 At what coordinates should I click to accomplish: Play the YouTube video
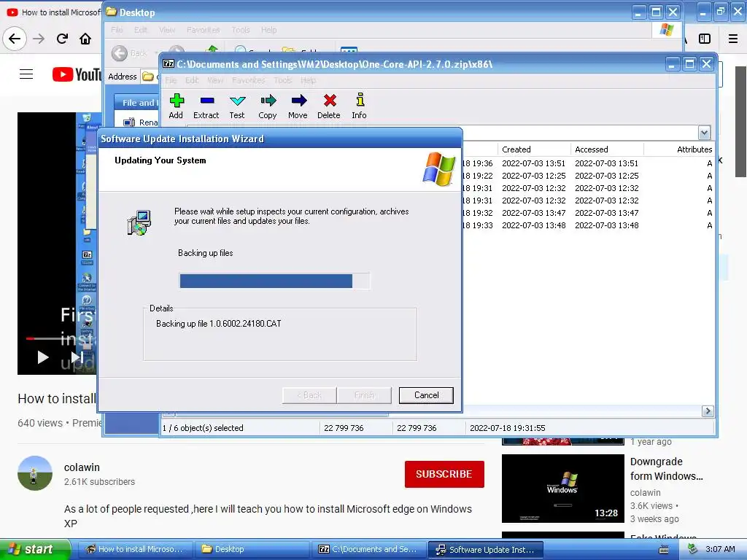coord(43,357)
